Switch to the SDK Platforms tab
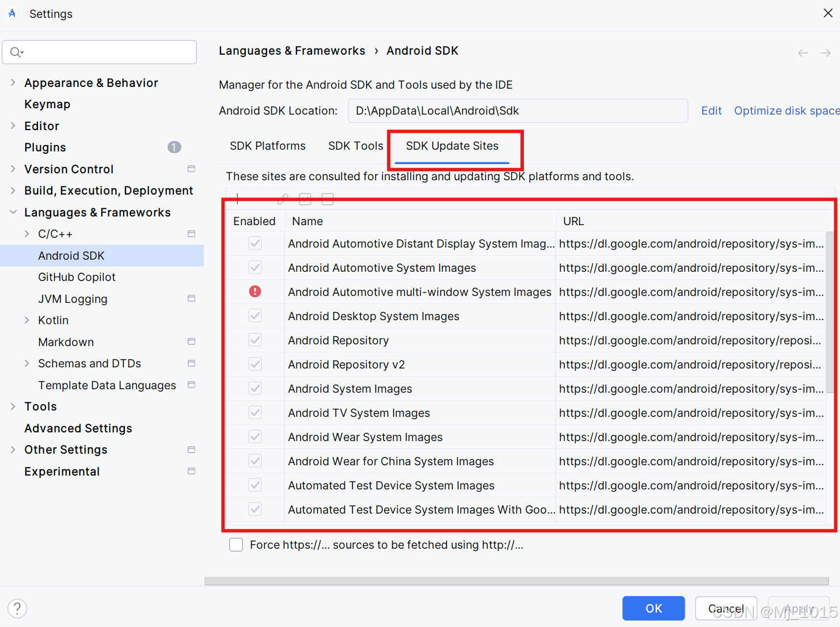The width and height of the screenshot is (840, 627). click(x=268, y=146)
